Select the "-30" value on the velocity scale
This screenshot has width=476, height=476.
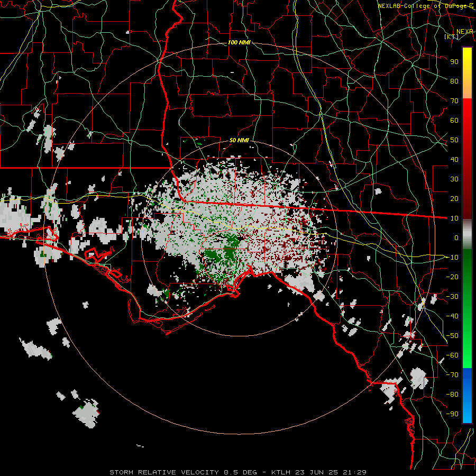pyautogui.click(x=452, y=297)
